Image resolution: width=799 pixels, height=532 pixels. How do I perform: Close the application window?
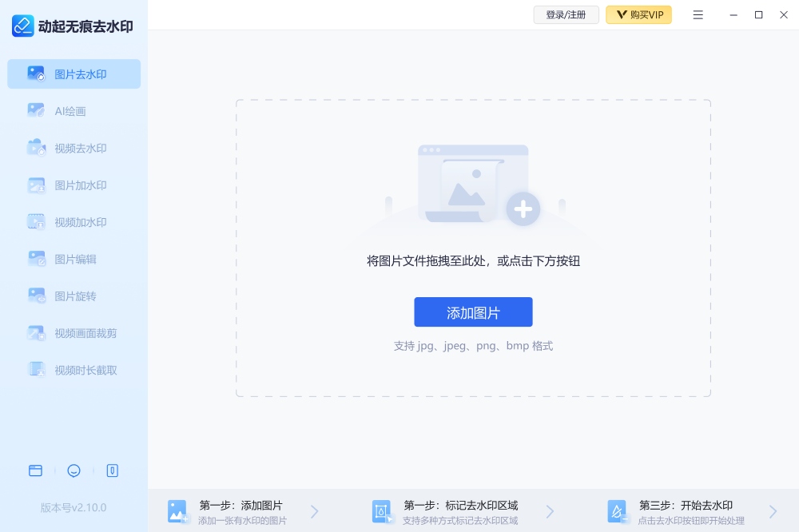(x=784, y=14)
